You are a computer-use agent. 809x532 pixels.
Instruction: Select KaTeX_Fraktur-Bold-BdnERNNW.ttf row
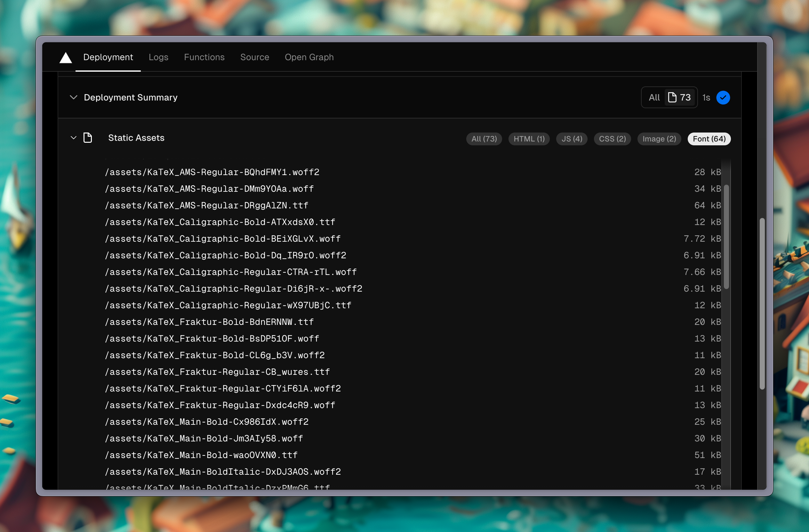pyautogui.click(x=413, y=322)
